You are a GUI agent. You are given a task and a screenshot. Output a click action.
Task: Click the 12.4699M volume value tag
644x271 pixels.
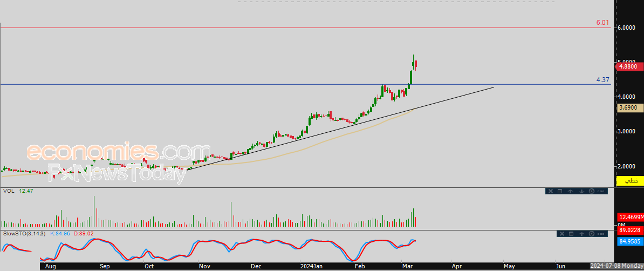(x=630, y=216)
